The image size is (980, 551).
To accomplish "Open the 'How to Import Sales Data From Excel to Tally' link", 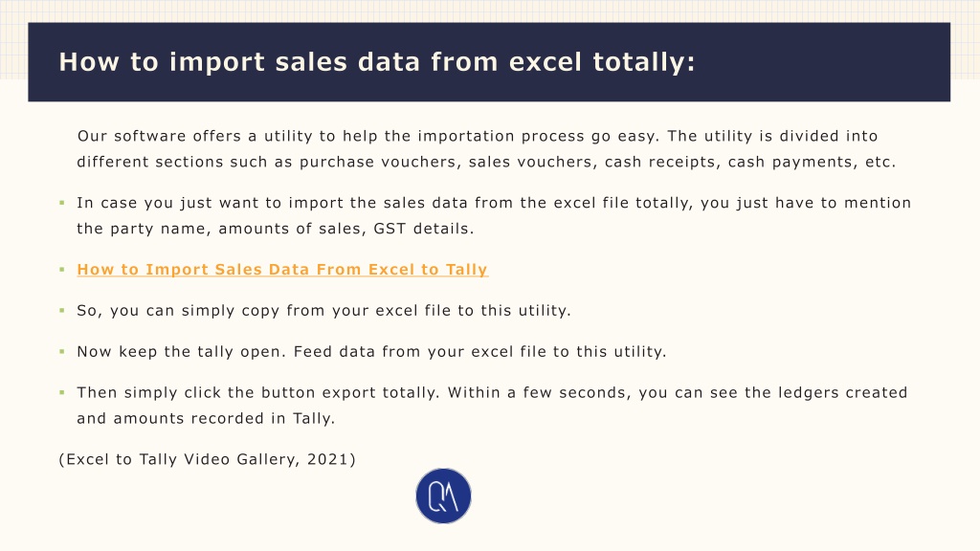I will (282, 269).
